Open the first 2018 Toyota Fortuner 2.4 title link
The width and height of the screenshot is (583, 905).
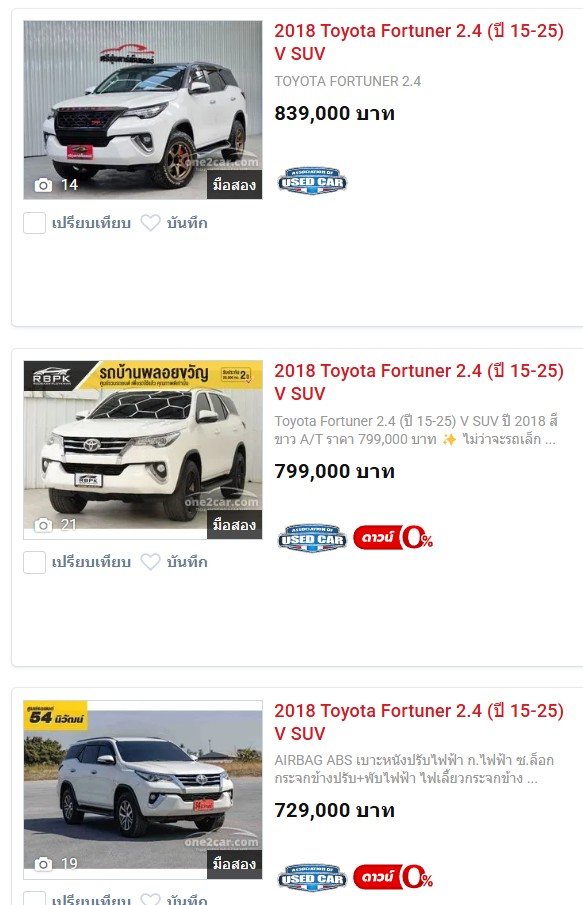[x=418, y=42]
